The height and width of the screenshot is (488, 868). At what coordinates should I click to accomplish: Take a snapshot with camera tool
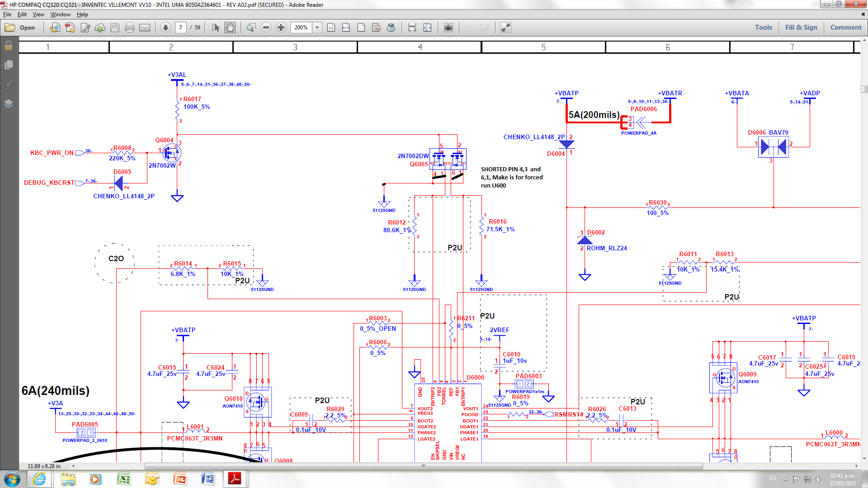click(x=448, y=28)
